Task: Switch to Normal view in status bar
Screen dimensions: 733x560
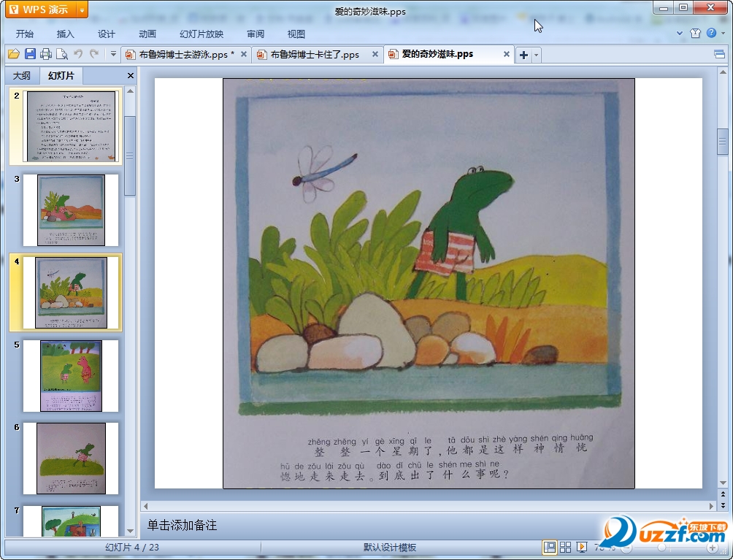Action: (549, 547)
